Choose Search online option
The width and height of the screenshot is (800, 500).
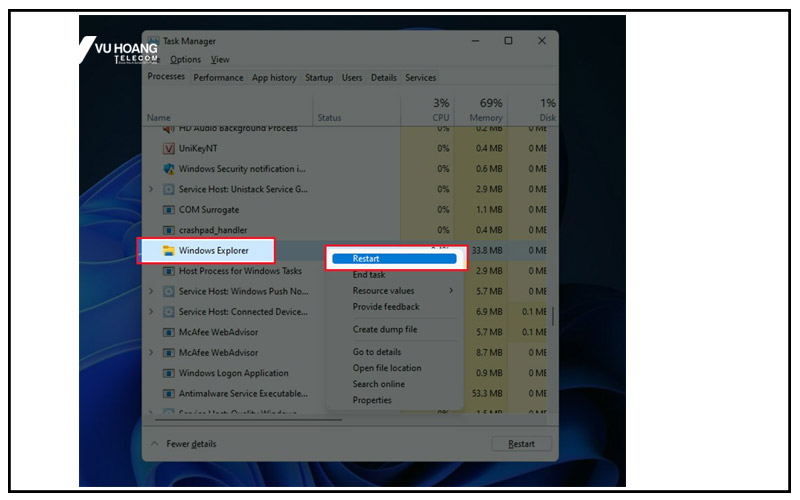point(379,384)
